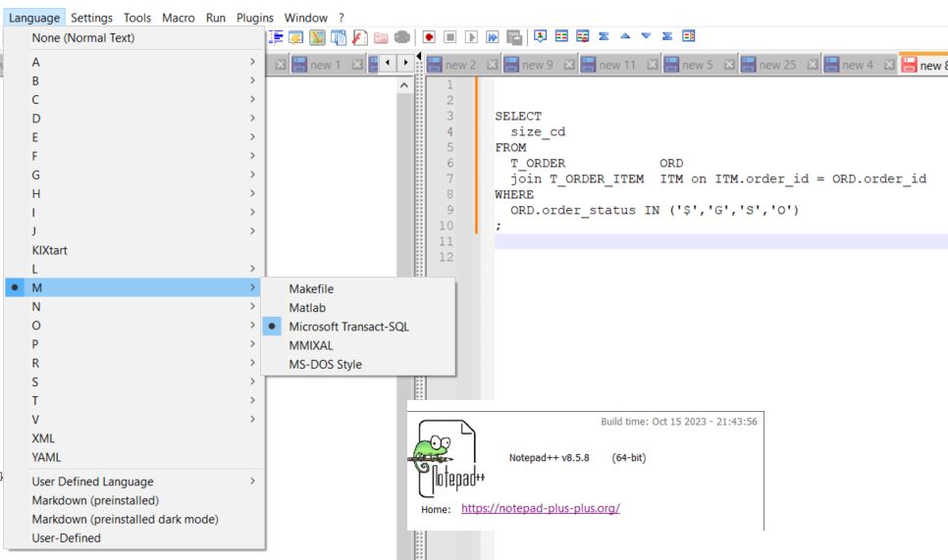Click the left pane scroll-up arrow
Screen dimensions: 948x560
pyautogui.click(x=404, y=85)
